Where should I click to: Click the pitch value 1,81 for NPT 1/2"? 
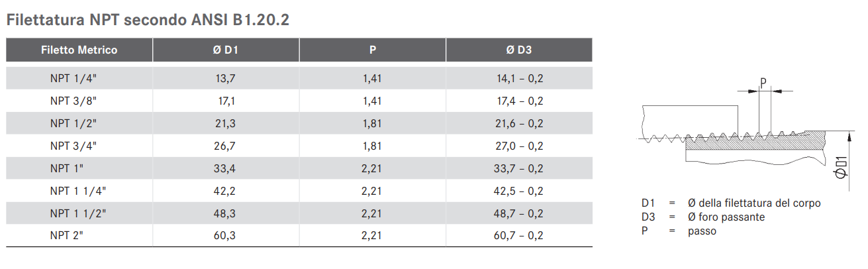point(373,123)
